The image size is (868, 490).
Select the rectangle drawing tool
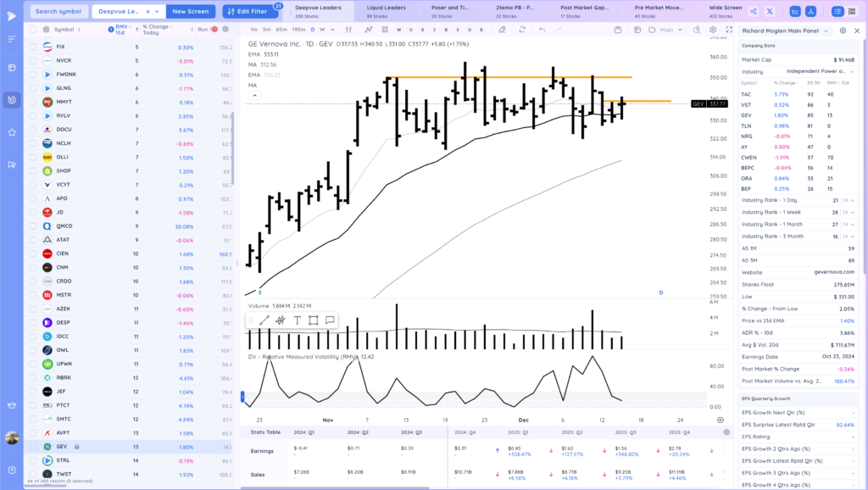point(314,320)
